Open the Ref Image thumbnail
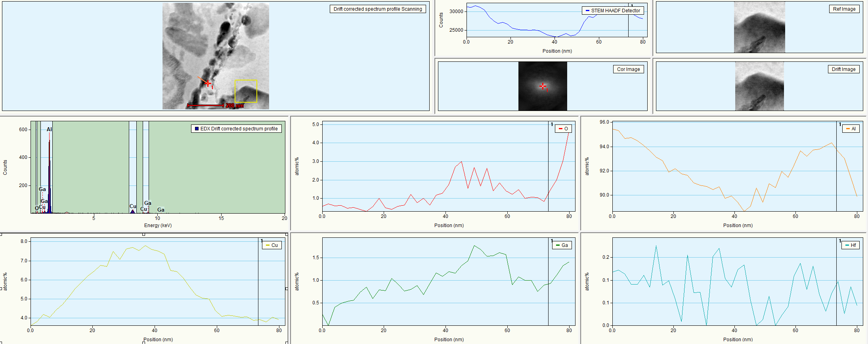The width and height of the screenshot is (868, 344). 759,27
